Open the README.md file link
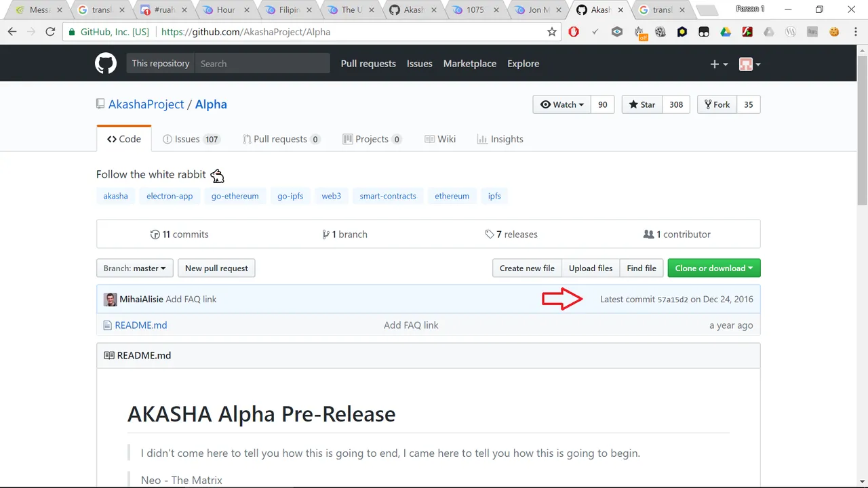The height and width of the screenshot is (488, 868). (141, 325)
